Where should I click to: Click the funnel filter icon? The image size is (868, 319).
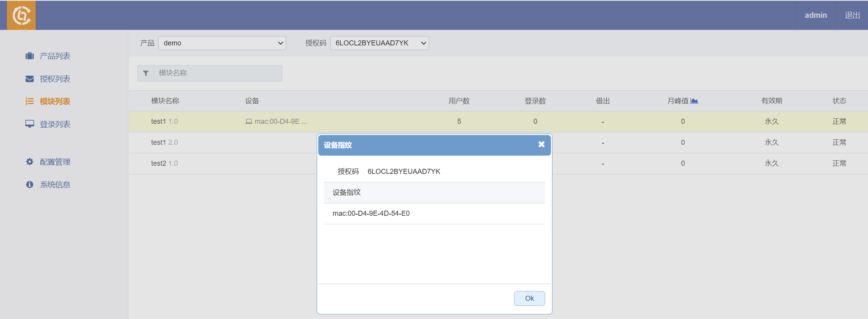pyautogui.click(x=146, y=73)
